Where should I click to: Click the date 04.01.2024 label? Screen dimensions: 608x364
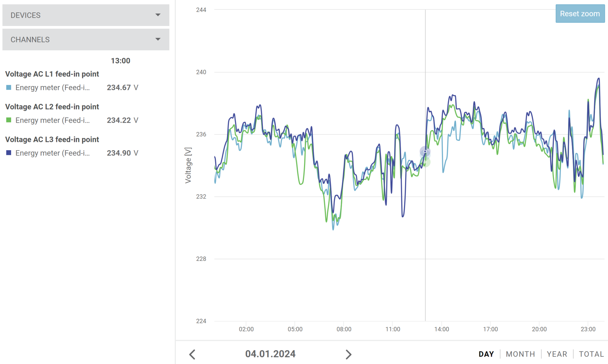click(270, 354)
